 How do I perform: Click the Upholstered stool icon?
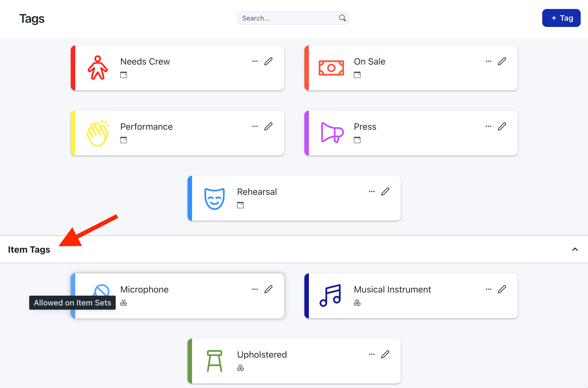point(215,361)
